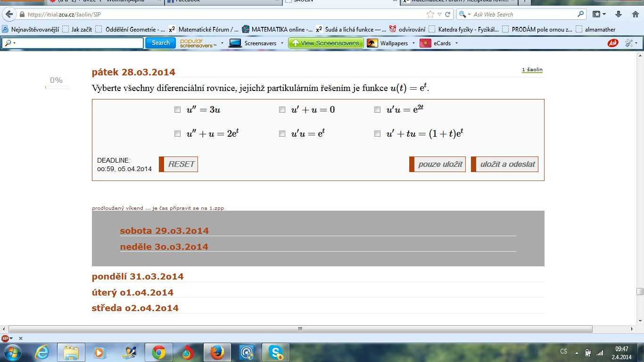
Task: Open the Ask toolbar tools settings icon
Action: tap(629, 43)
